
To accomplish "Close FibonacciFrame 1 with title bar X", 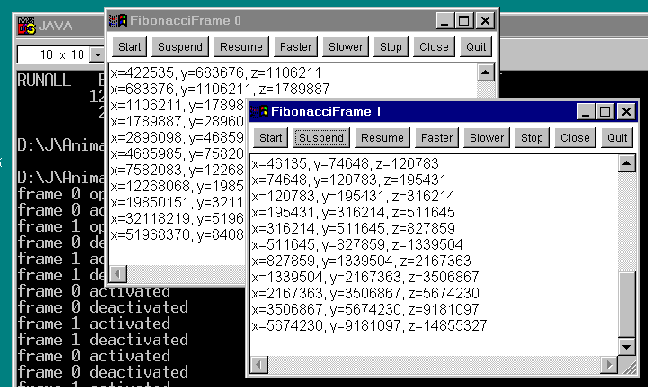I will (626, 112).
